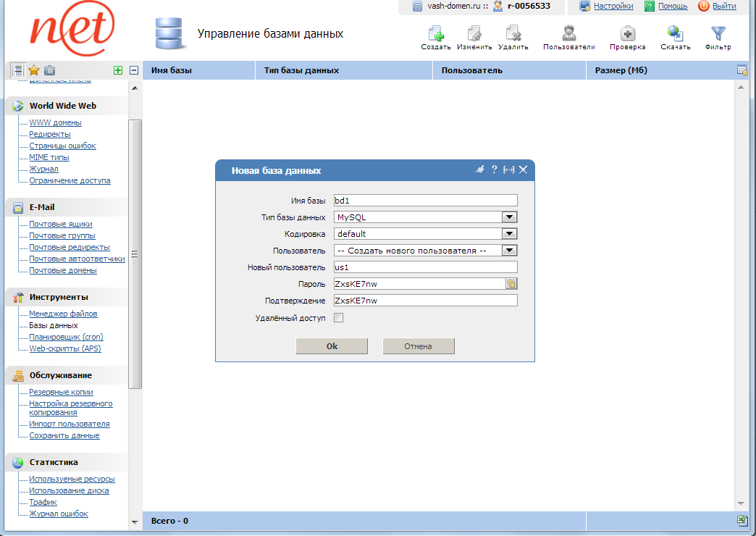756x536 pixels.
Task: Click into the Имя базы input field
Action: (x=425, y=201)
